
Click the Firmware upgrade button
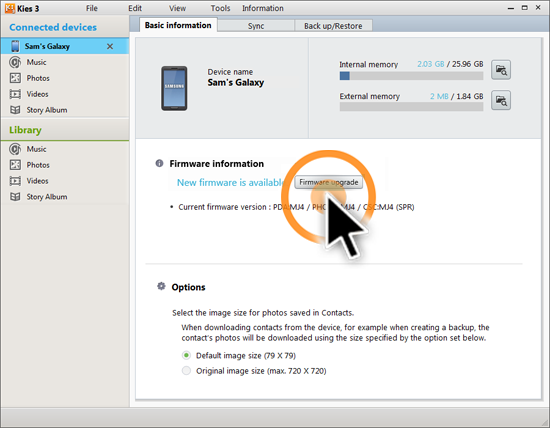pos(329,182)
